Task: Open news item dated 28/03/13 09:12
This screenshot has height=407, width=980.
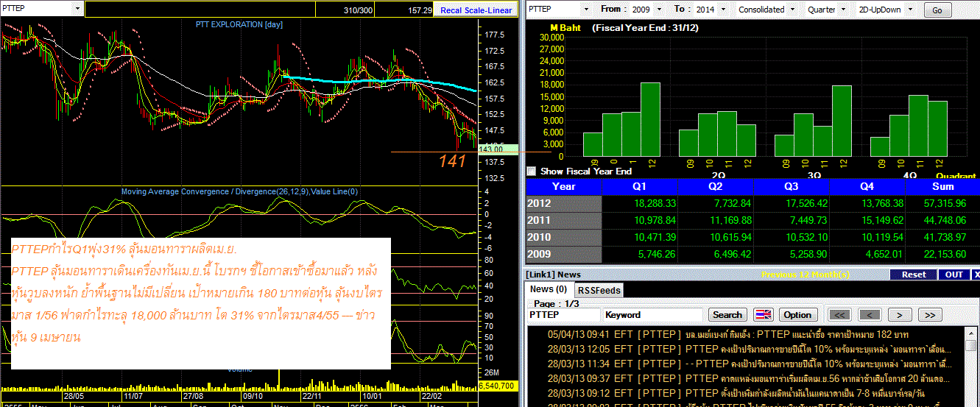Action: pos(747,393)
